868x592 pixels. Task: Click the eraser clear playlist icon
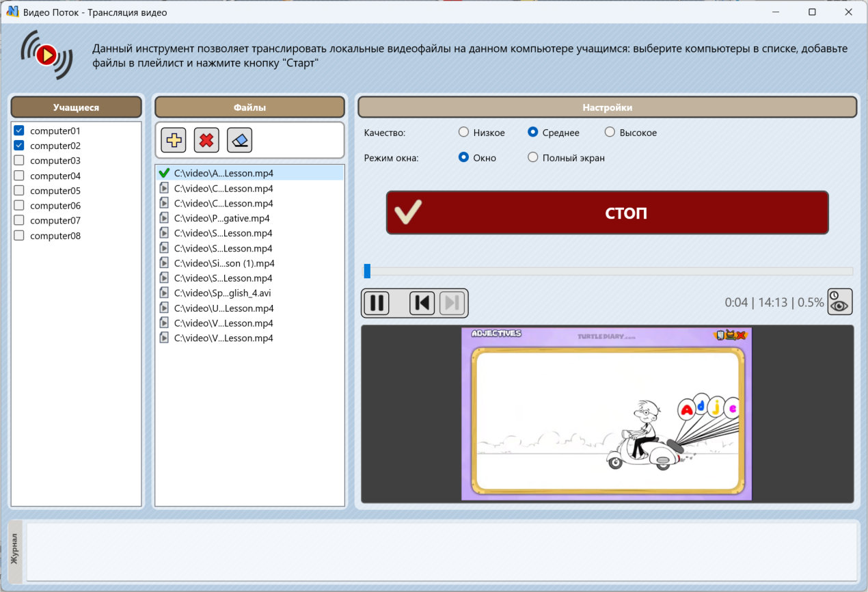[239, 141]
